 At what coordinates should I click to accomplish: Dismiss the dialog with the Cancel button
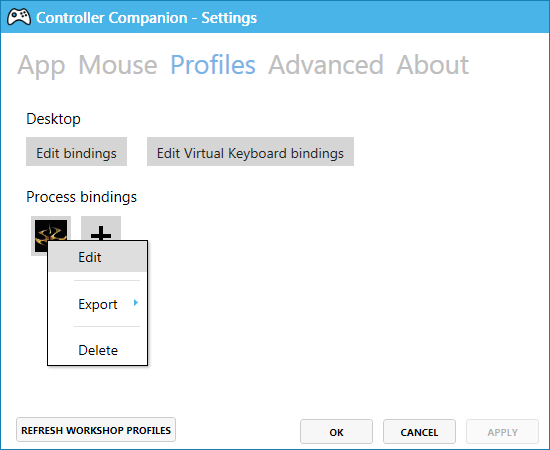pos(420,432)
